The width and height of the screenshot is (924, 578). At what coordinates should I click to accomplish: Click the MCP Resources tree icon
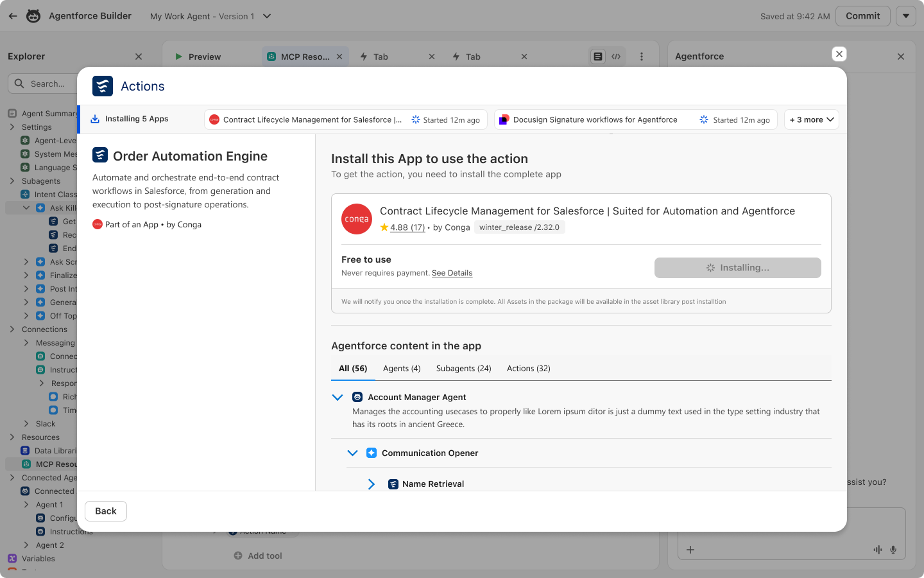pyautogui.click(x=26, y=464)
